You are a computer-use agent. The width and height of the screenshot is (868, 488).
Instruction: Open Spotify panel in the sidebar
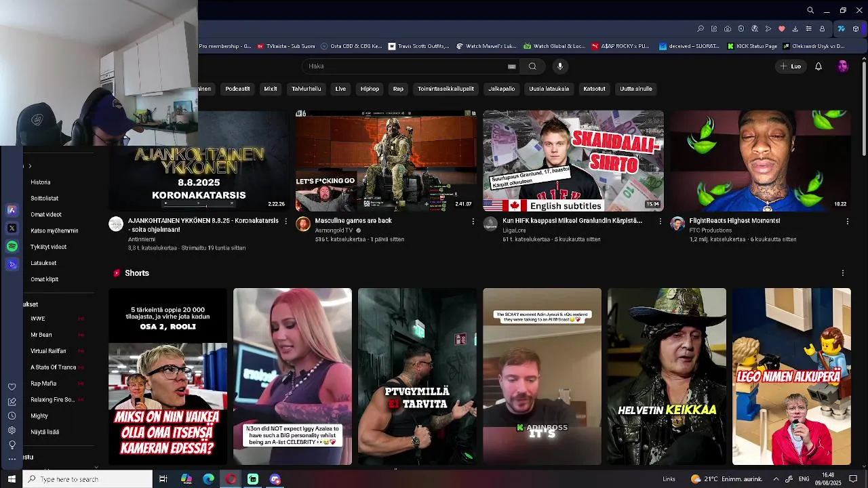(x=12, y=247)
